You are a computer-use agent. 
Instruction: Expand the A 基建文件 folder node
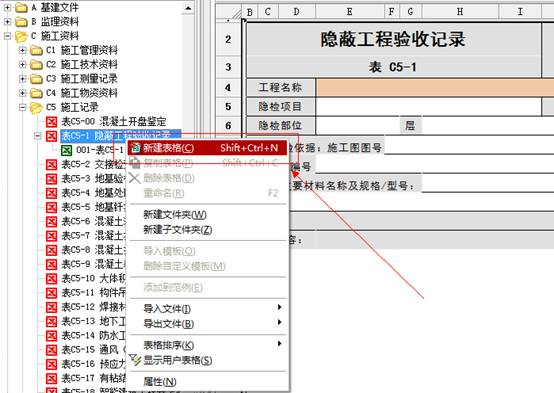pyautogui.click(x=7, y=7)
